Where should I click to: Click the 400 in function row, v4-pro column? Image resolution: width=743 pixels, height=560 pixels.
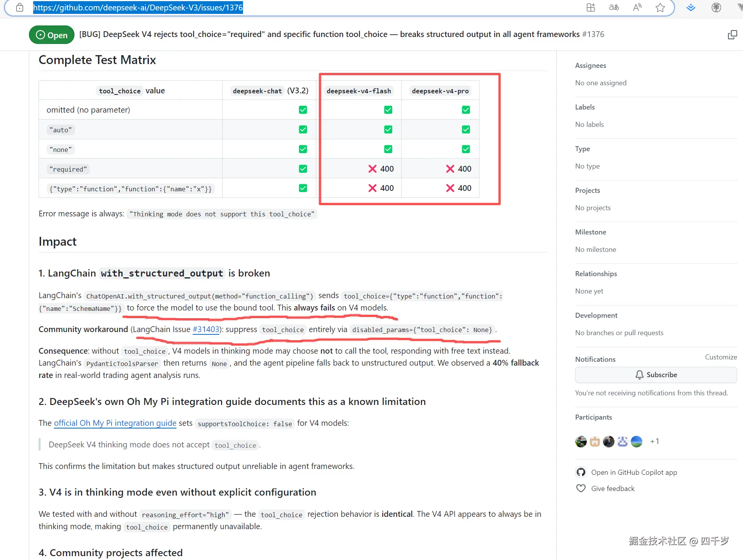(x=464, y=188)
